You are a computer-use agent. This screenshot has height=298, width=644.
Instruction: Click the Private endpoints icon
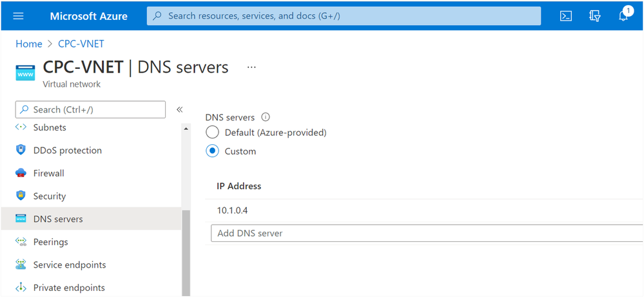click(21, 287)
